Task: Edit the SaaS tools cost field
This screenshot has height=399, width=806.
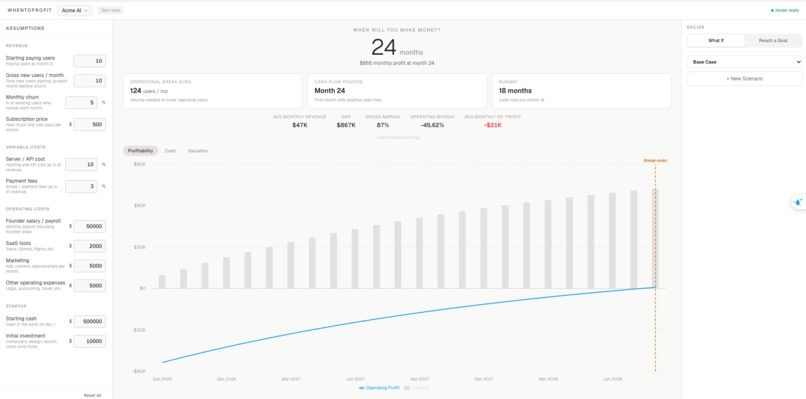Action: click(x=89, y=246)
